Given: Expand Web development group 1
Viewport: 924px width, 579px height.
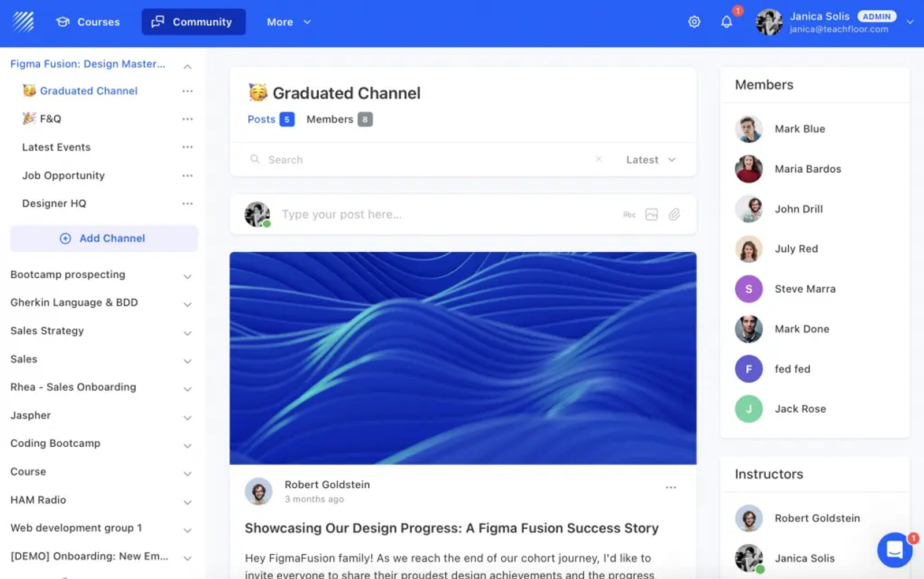Looking at the screenshot, I should [187, 530].
